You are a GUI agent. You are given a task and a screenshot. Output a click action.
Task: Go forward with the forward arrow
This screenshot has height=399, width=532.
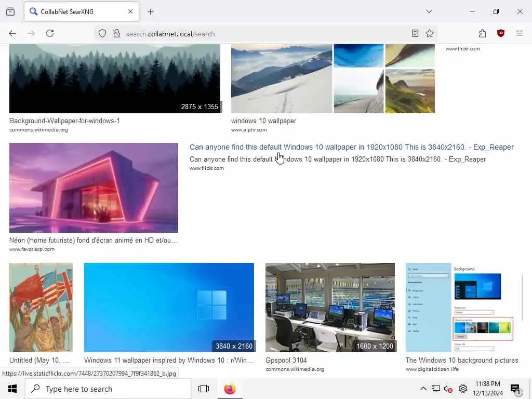(x=31, y=33)
